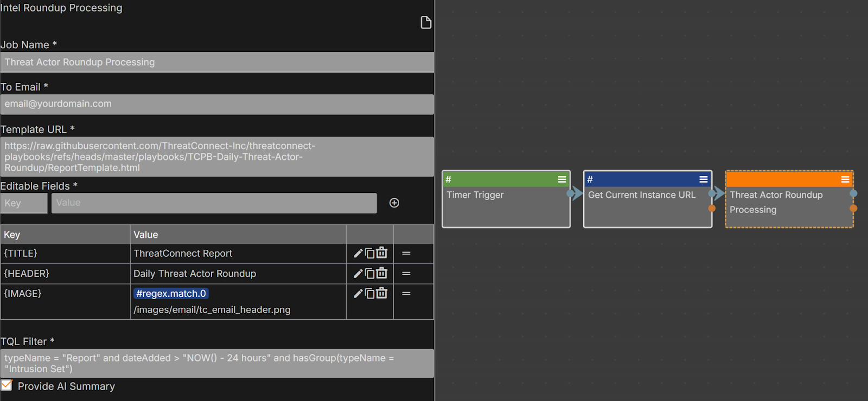
Task: Click orange output connector on Threat Actor node
Action: [853, 208]
